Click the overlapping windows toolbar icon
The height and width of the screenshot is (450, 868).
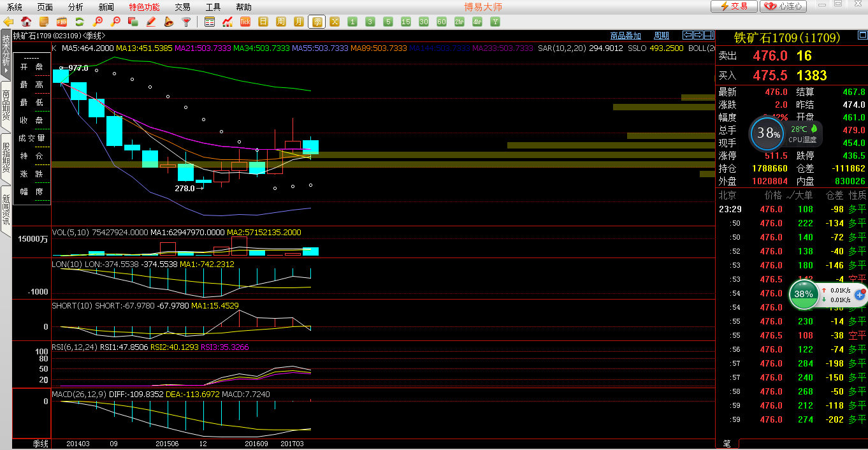pyautogui.click(x=133, y=22)
